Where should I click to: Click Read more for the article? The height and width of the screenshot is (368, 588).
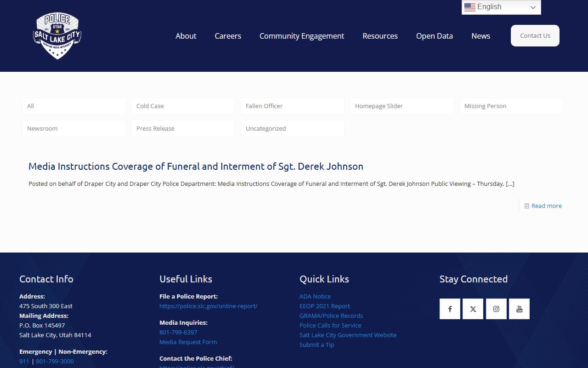click(x=546, y=206)
